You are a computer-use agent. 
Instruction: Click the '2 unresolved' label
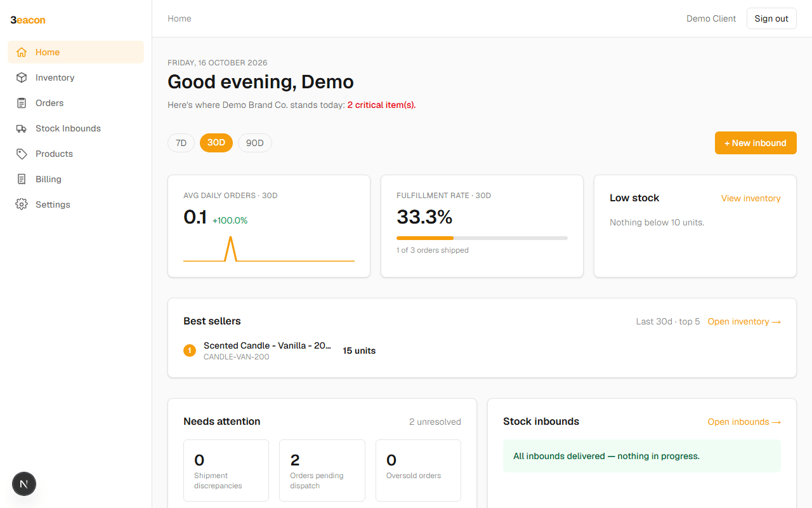click(435, 422)
